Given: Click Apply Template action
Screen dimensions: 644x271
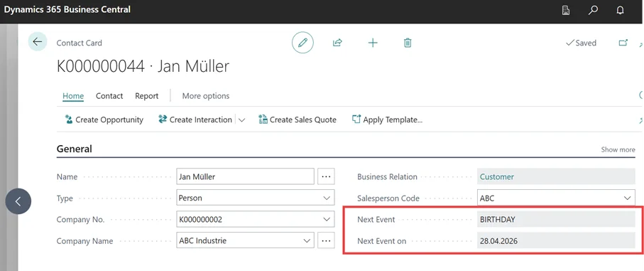Looking at the screenshot, I should (x=387, y=119).
